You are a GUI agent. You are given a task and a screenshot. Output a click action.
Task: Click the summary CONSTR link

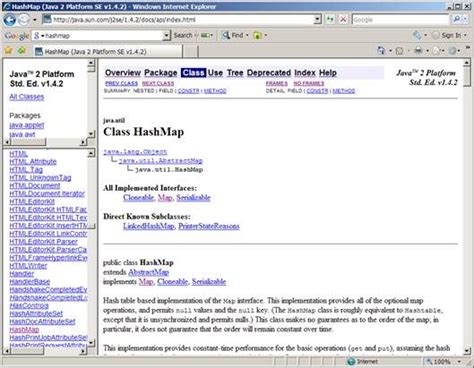[188, 91]
